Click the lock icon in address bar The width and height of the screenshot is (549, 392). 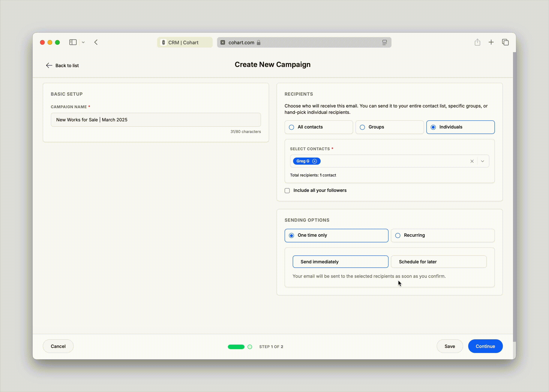point(259,43)
